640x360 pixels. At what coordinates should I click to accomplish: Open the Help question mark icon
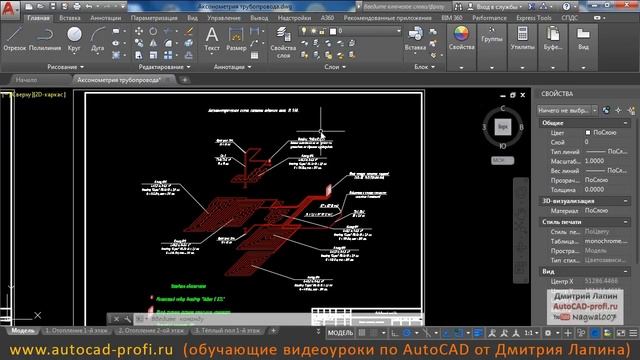click(566, 7)
